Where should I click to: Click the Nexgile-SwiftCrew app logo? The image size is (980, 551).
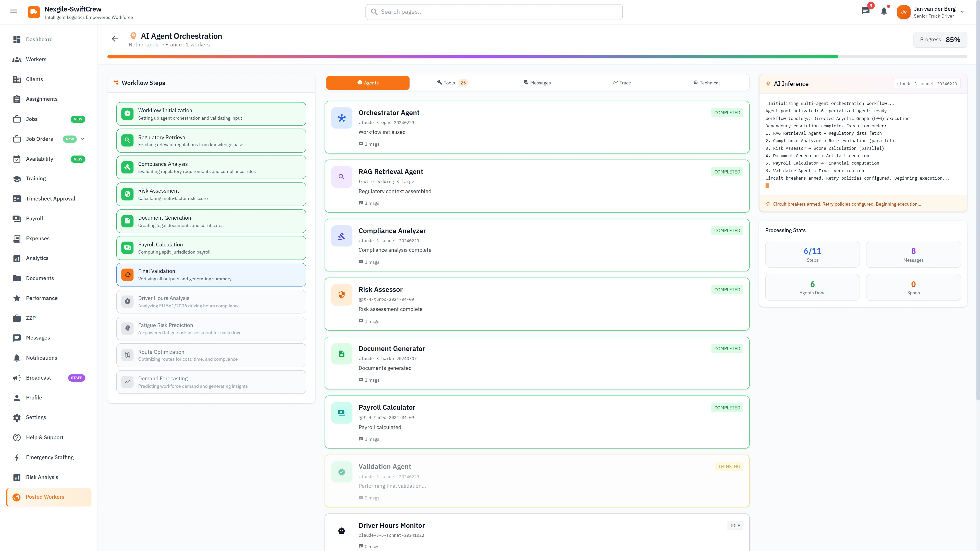pos(33,12)
